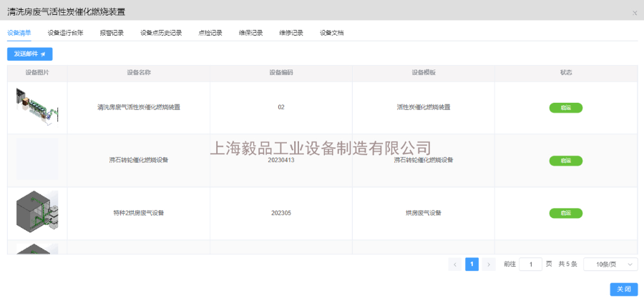Open the 维修记录 tab
This screenshot has height=303, width=644.
pyautogui.click(x=291, y=33)
